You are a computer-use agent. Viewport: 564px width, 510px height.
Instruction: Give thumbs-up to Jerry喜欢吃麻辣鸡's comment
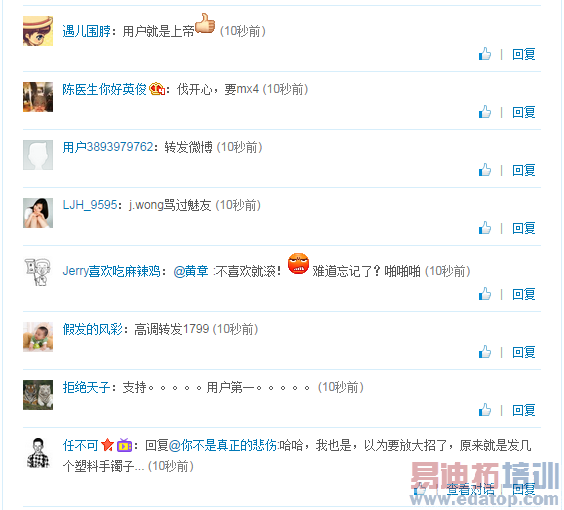tap(485, 294)
